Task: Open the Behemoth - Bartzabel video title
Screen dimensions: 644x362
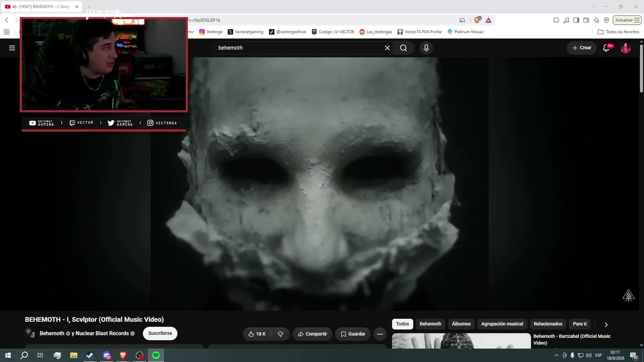Action: (x=572, y=339)
